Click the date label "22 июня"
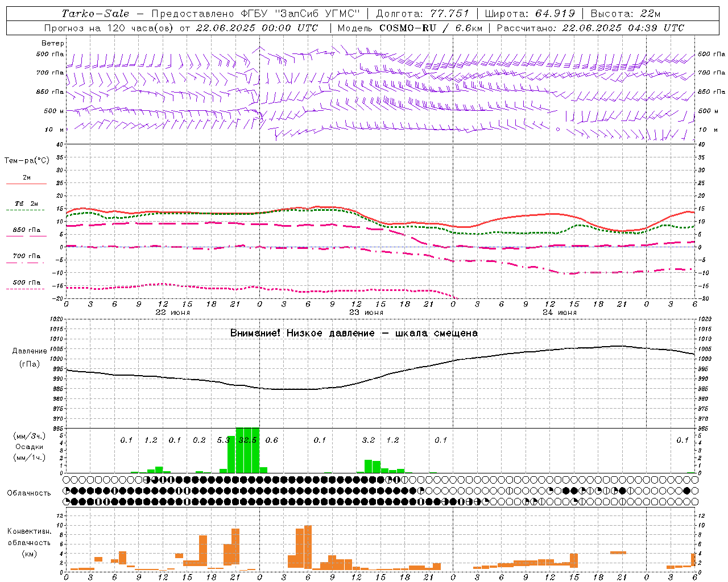728x582 pixels. click(173, 313)
